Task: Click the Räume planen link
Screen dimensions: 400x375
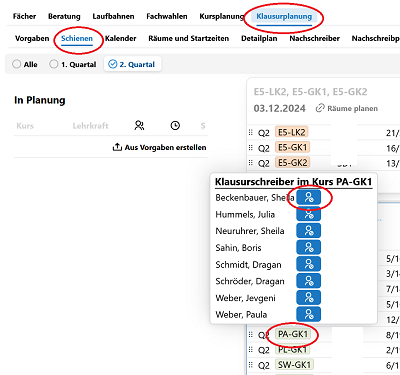Action: pos(347,108)
